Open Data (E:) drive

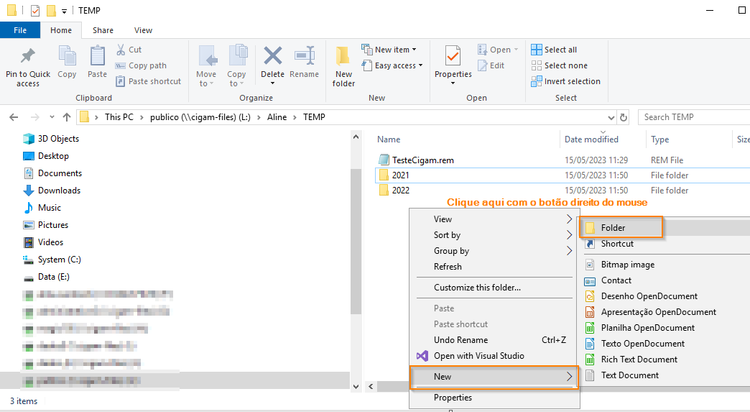(x=47, y=277)
